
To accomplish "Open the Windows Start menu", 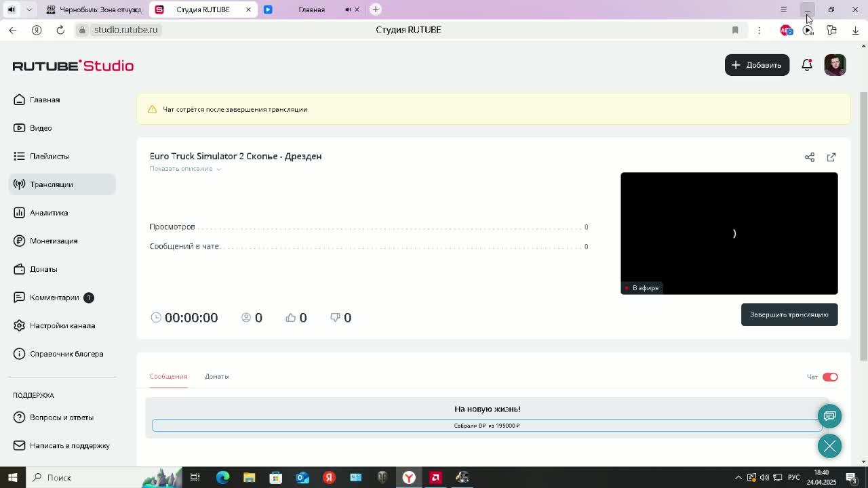I will [x=12, y=477].
